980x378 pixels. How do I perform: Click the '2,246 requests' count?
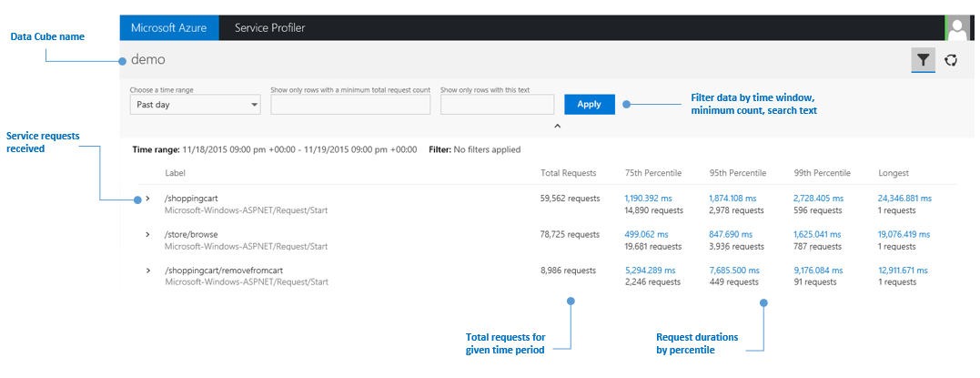[652, 282]
